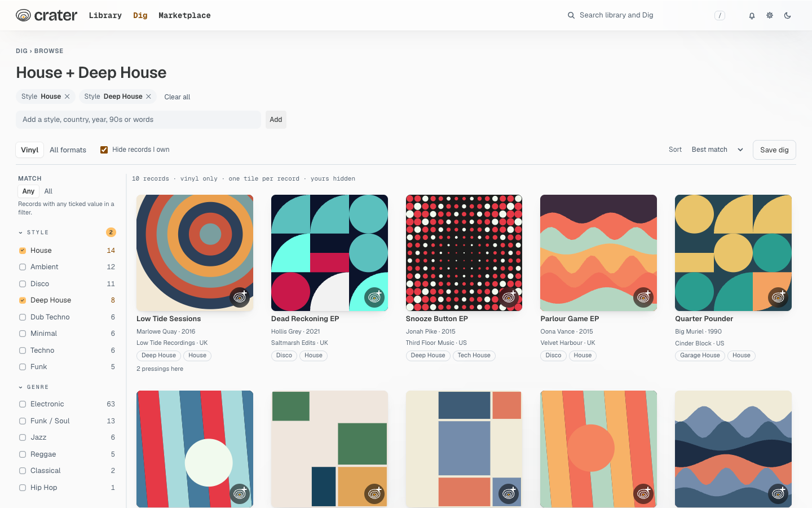
Task: Add Dead Reckoning EP to crate
Action: click(x=375, y=297)
